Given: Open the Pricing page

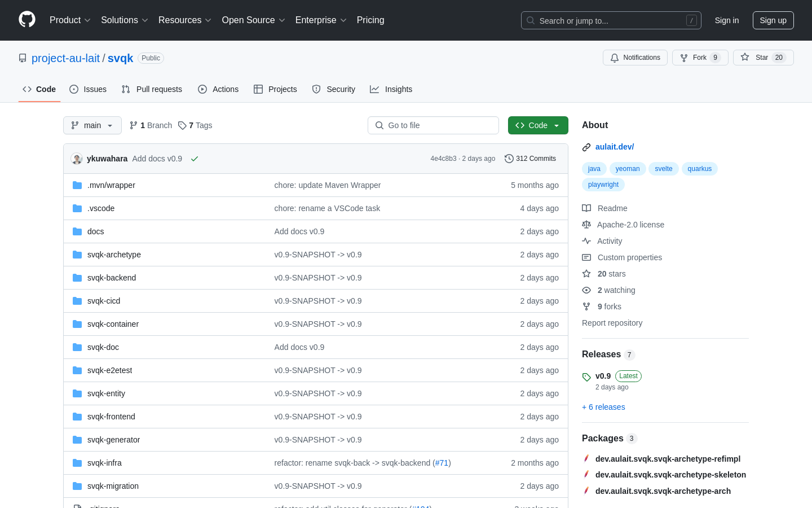Looking at the screenshot, I should click(370, 20).
